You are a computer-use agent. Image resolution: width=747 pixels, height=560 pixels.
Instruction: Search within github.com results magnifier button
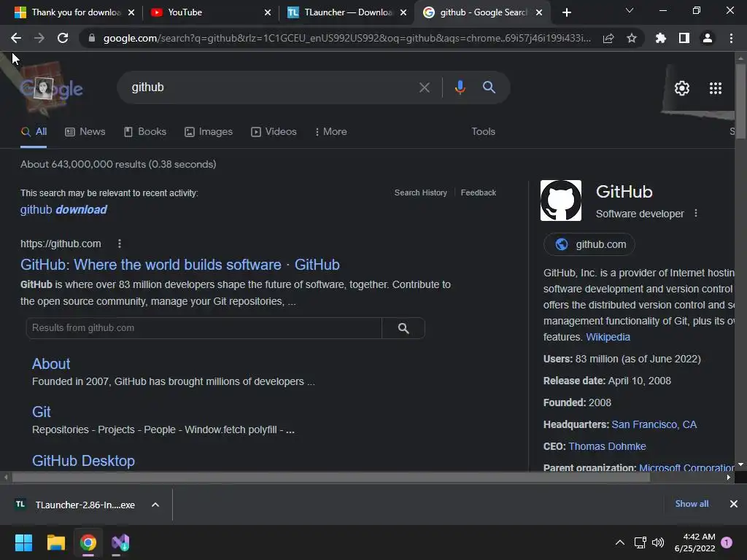[403, 328]
